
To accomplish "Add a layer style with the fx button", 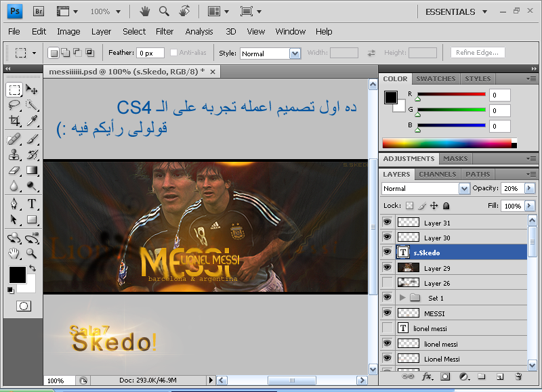I will pyautogui.click(x=427, y=376).
